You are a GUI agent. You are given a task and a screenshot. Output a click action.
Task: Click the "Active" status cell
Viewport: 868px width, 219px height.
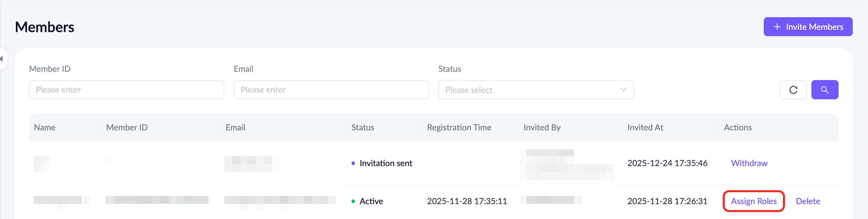point(371,201)
